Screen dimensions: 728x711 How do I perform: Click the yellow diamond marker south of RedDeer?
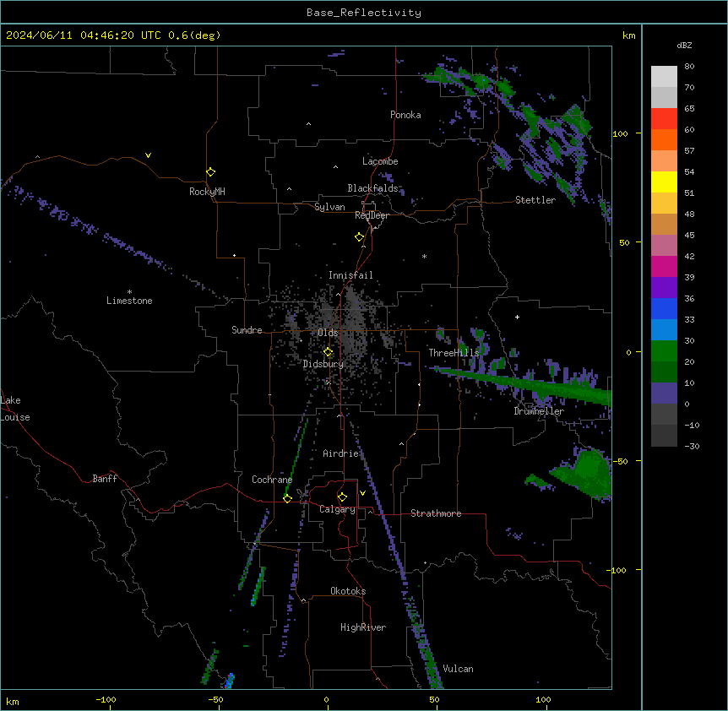[x=359, y=236]
